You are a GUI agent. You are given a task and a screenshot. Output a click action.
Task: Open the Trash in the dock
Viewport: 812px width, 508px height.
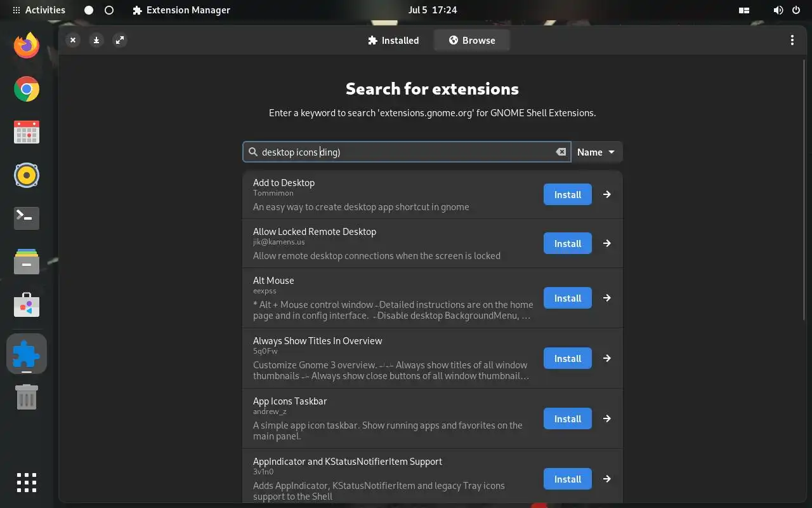[x=27, y=397]
